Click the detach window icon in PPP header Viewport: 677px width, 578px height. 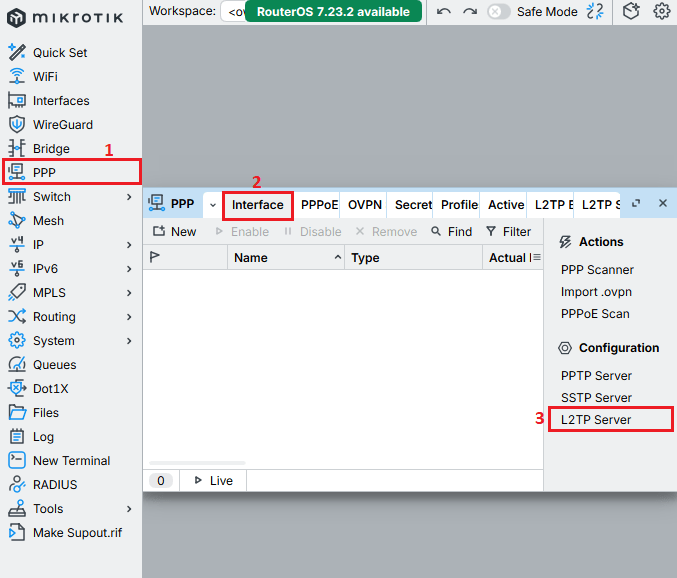tap(636, 203)
